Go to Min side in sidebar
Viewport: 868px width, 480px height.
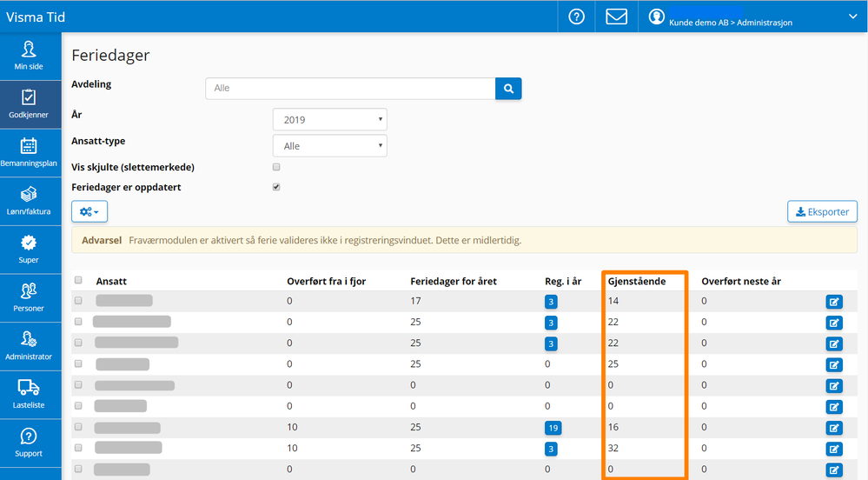[29, 55]
